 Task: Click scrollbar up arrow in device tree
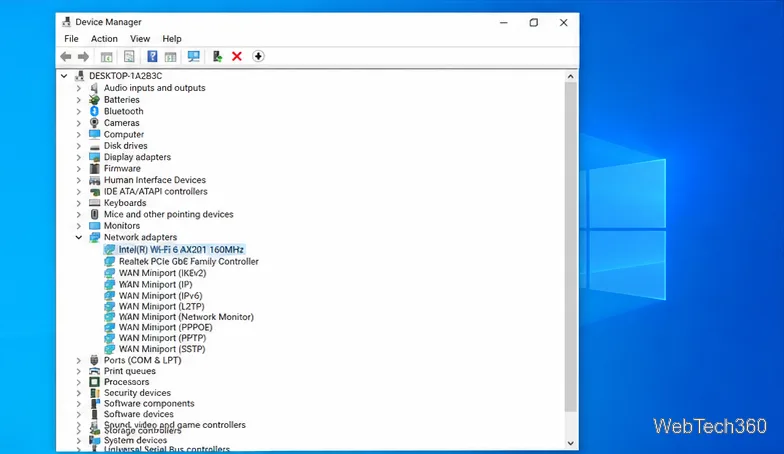pos(570,76)
